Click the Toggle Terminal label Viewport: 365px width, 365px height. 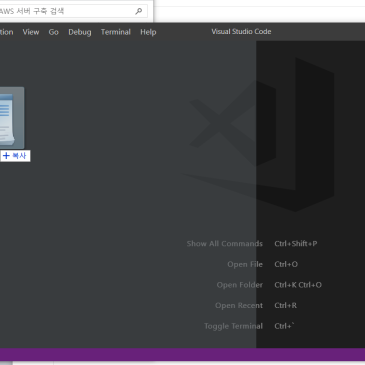pyautogui.click(x=233, y=326)
